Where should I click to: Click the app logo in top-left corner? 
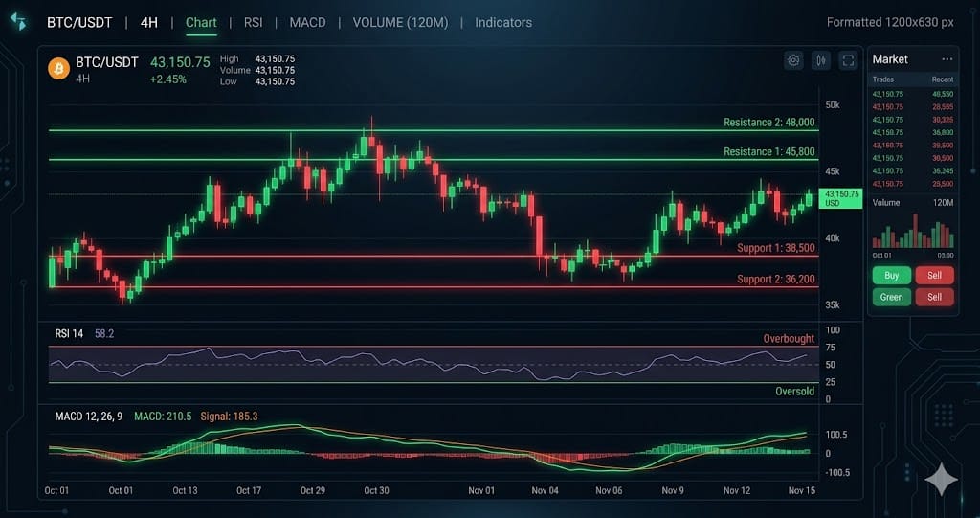point(19,22)
